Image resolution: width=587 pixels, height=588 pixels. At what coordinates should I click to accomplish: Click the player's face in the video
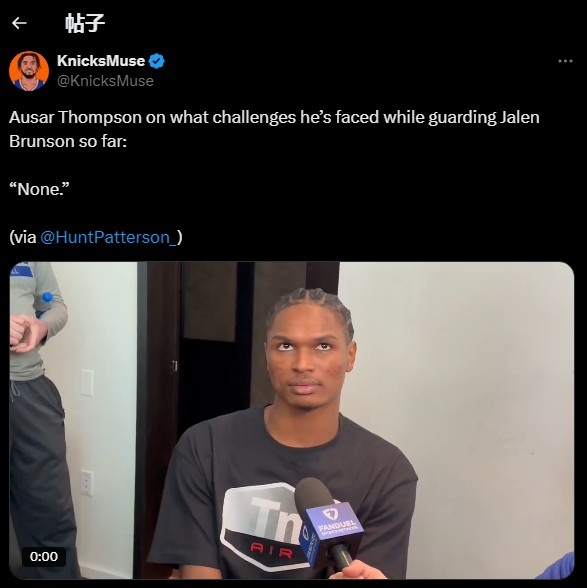point(308,359)
